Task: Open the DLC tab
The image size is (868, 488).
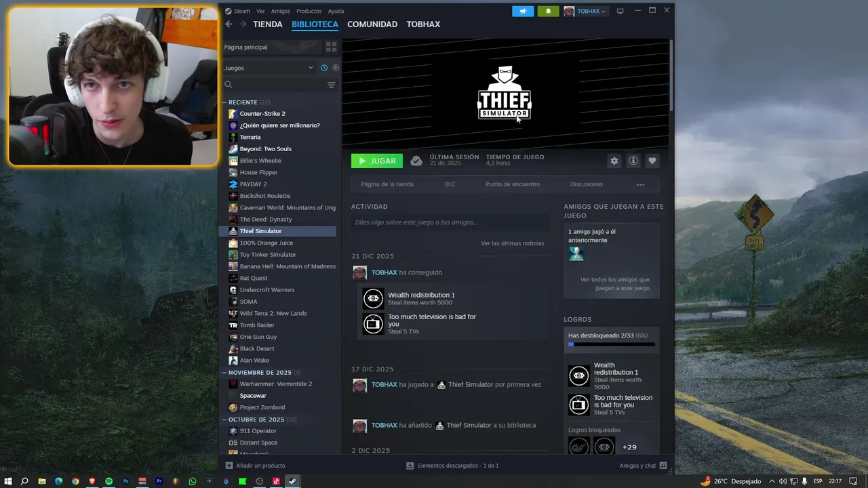Action: [x=450, y=184]
